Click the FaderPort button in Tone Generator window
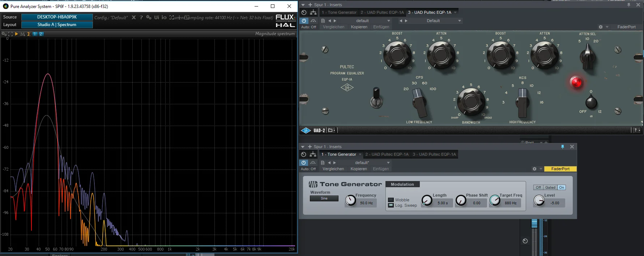The width and height of the screenshot is (644, 256). [560, 169]
